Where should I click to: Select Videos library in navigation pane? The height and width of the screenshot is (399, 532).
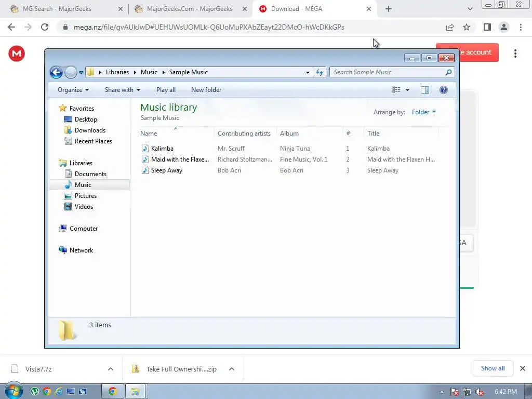79,207
